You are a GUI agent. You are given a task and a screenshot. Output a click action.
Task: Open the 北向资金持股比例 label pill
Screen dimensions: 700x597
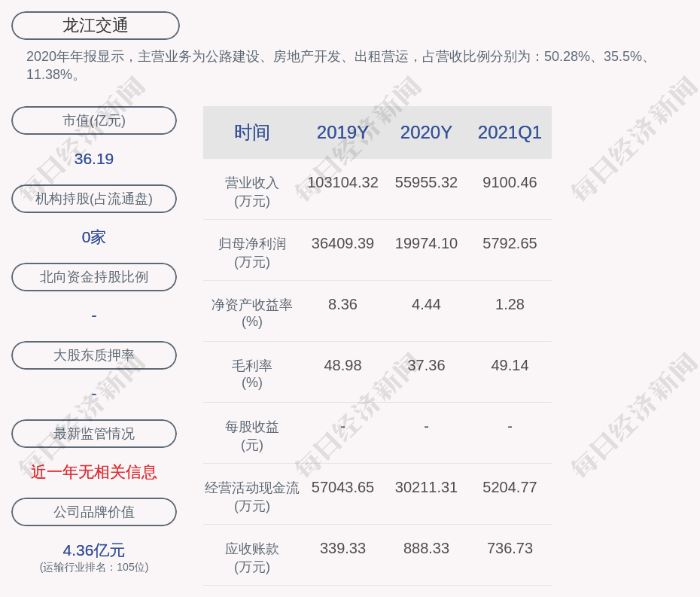coord(94,277)
